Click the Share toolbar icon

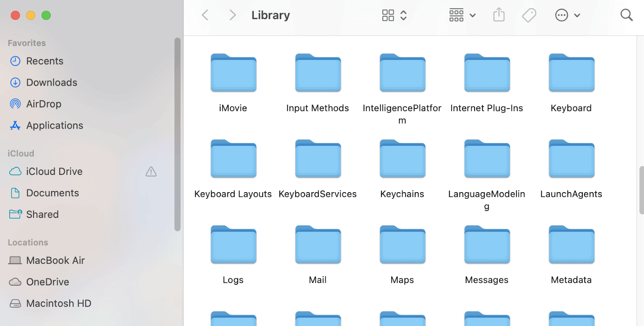coord(499,15)
